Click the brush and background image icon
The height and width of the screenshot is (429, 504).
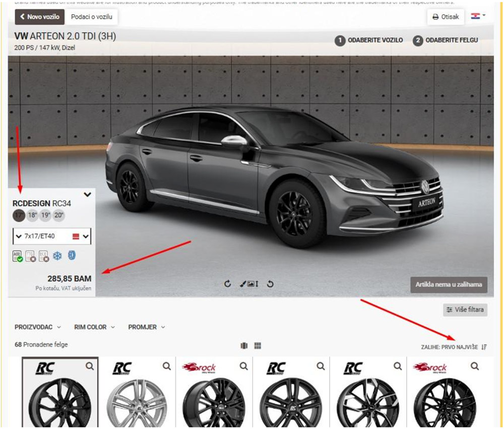pyautogui.click(x=249, y=284)
